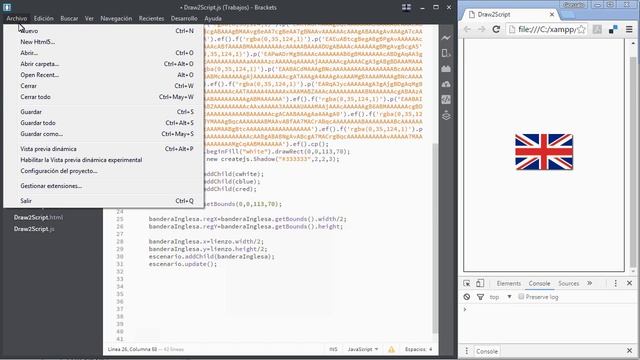The width and height of the screenshot is (640, 360).
Task: Open DevTools three-dot customize menu
Action: click(x=616, y=283)
